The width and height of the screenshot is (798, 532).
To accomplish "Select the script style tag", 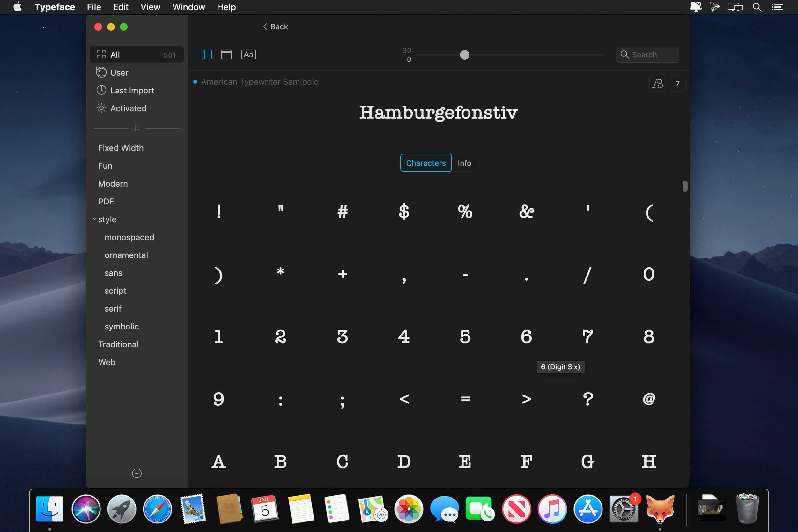I will (x=115, y=291).
